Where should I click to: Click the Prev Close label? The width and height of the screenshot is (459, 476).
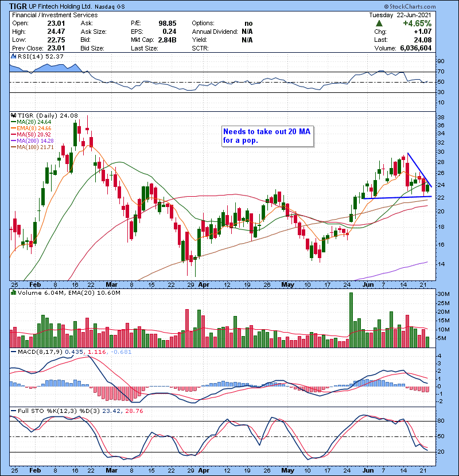[x=28, y=48]
